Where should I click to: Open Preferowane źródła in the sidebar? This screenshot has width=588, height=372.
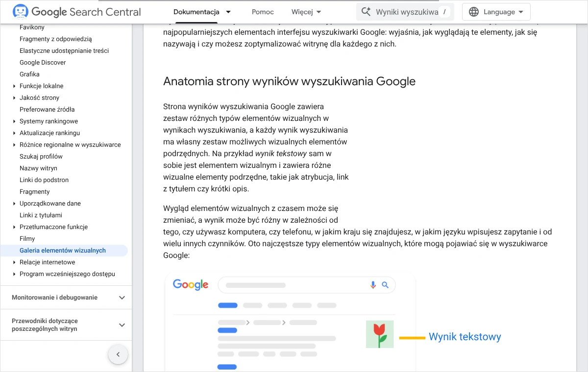(47, 110)
